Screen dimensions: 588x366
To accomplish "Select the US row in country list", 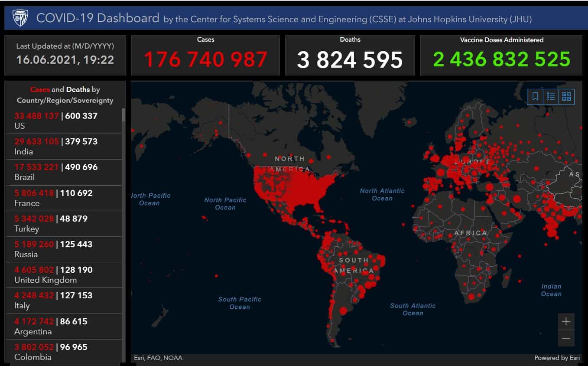I will pyautogui.click(x=64, y=121).
